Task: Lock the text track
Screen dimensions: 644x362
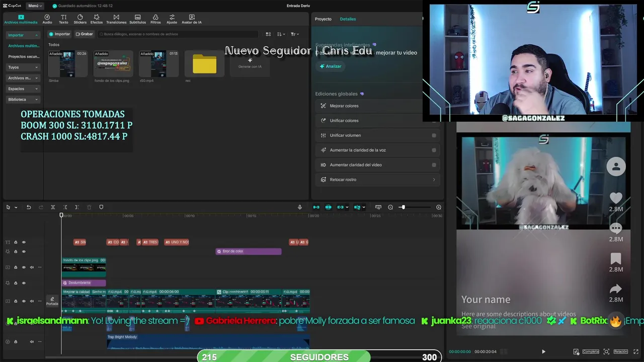Action: pyautogui.click(x=16, y=242)
